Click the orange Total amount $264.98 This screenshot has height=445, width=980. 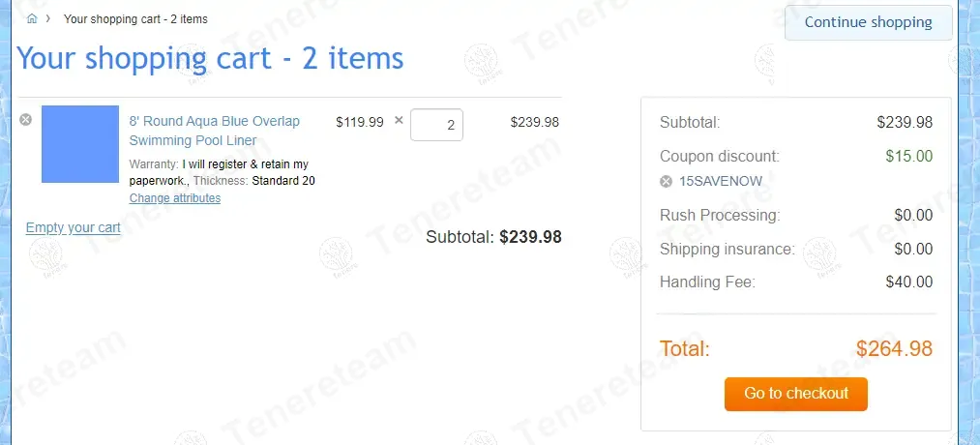894,349
